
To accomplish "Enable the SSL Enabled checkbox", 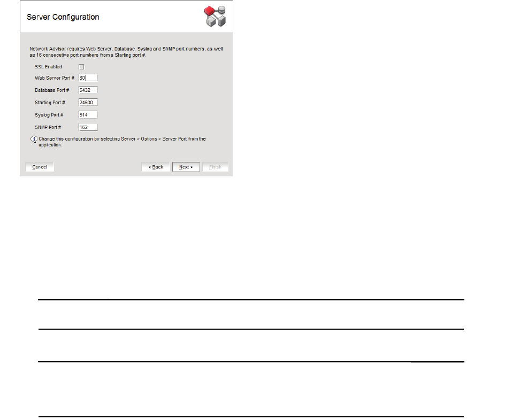I will click(81, 67).
